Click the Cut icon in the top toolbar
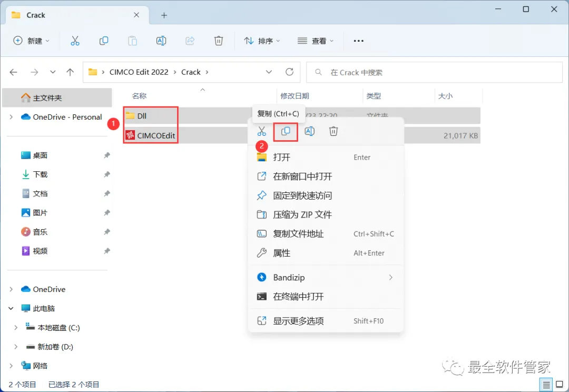569x392 pixels. [75, 41]
